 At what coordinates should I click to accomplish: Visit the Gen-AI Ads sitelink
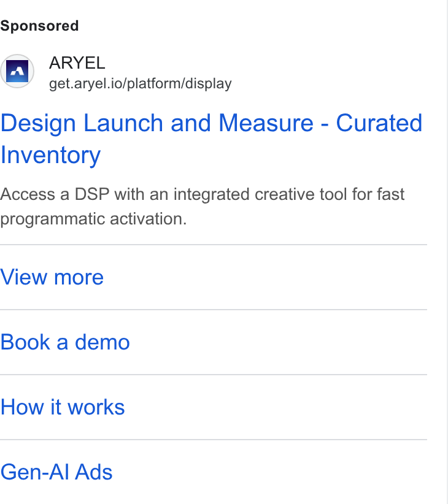tap(56, 472)
